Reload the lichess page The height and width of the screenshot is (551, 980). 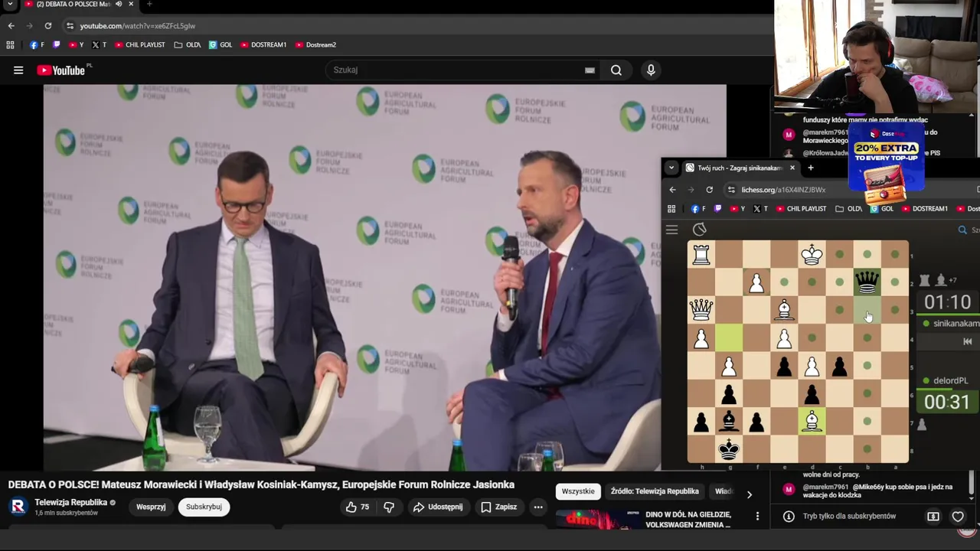pos(709,190)
